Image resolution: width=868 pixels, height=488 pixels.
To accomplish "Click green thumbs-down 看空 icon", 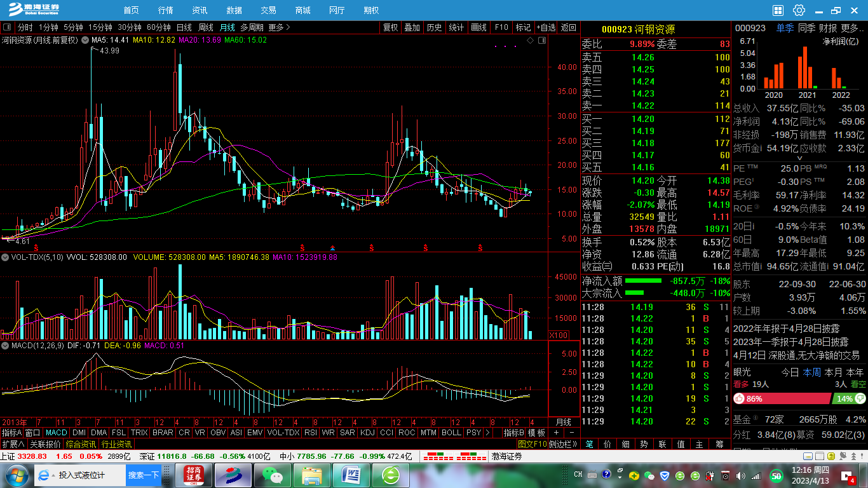I will [x=860, y=398].
